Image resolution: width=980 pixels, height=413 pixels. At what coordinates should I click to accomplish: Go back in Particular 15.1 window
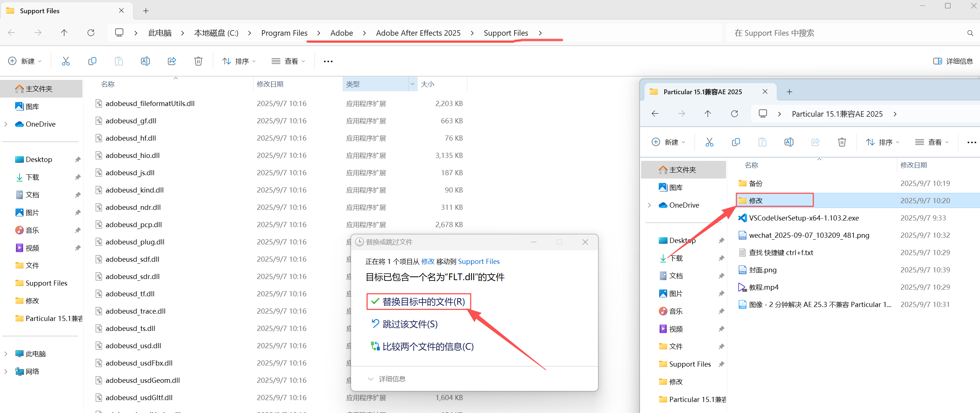[x=655, y=113]
